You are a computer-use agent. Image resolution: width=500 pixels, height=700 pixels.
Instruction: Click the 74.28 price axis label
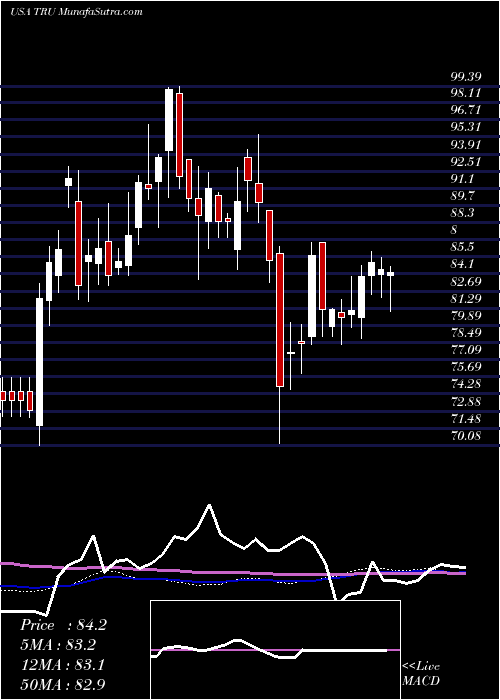(466, 384)
